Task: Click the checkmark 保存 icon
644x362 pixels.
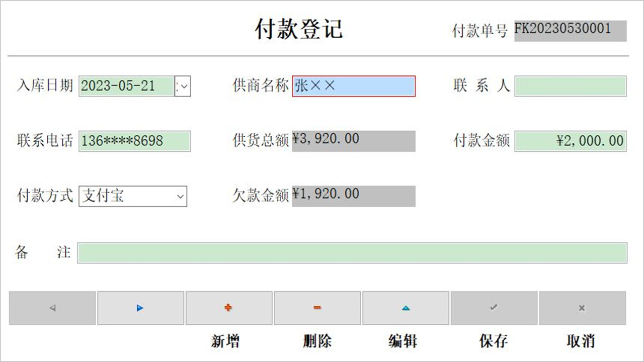Action: (x=494, y=308)
